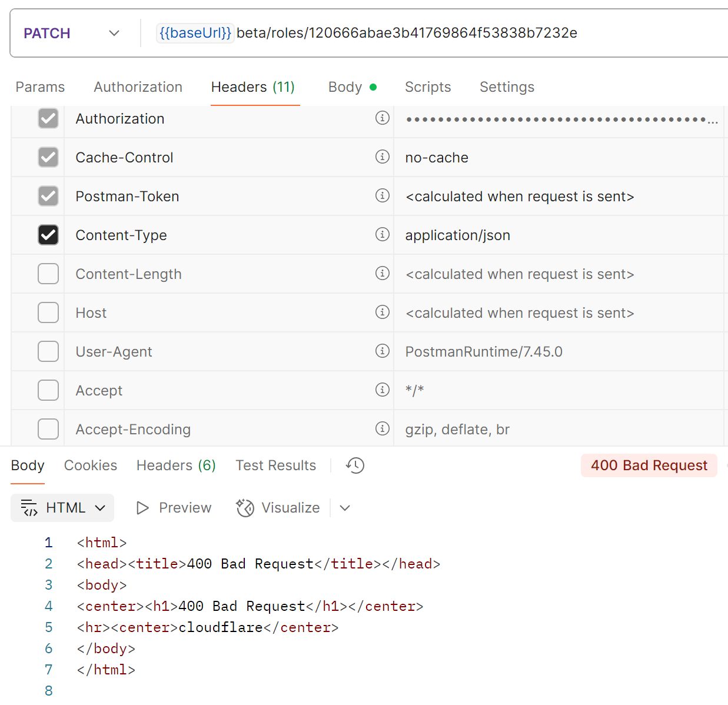Click info icon for Postman-Token header
The image size is (728, 705).
coord(383,196)
